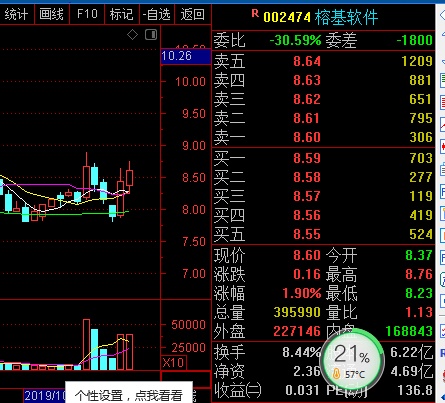This screenshot has height=403, width=445.
Task: Open the 统计 statistics menu
Action: click(x=16, y=14)
